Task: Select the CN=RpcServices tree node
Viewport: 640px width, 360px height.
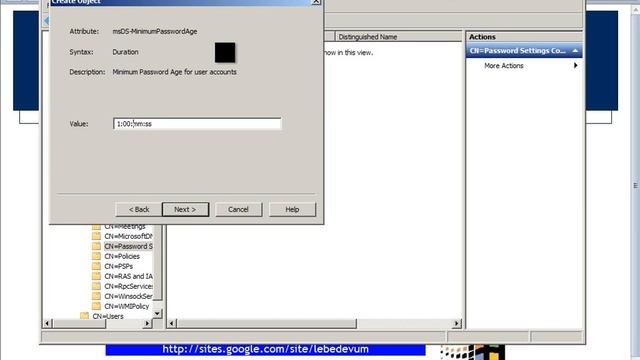Action: pyautogui.click(x=128, y=286)
